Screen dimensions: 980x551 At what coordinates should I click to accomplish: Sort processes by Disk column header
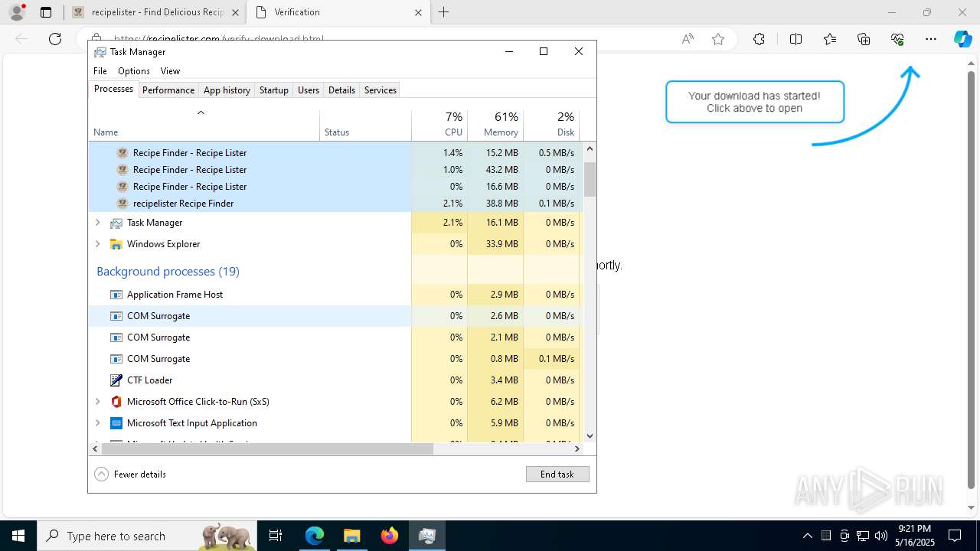[x=551, y=125]
